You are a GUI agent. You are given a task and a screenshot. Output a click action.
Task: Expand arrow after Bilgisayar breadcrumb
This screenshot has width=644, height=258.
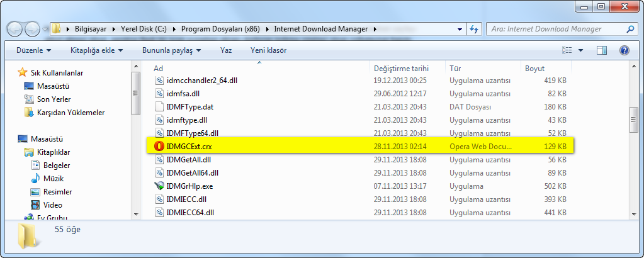(114, 29)
